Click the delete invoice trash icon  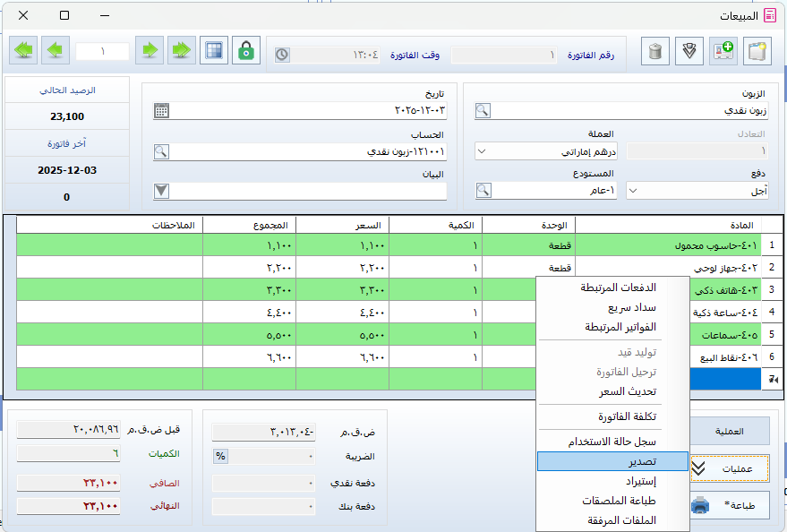tap(656, 51)
